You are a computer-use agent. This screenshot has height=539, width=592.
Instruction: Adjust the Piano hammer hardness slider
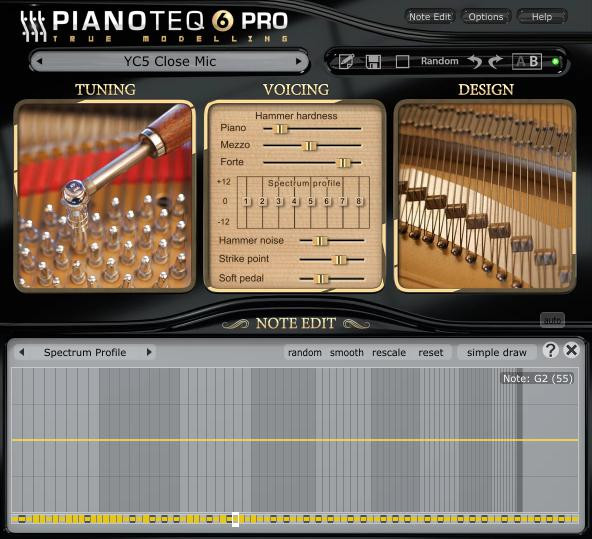[280, 129]
